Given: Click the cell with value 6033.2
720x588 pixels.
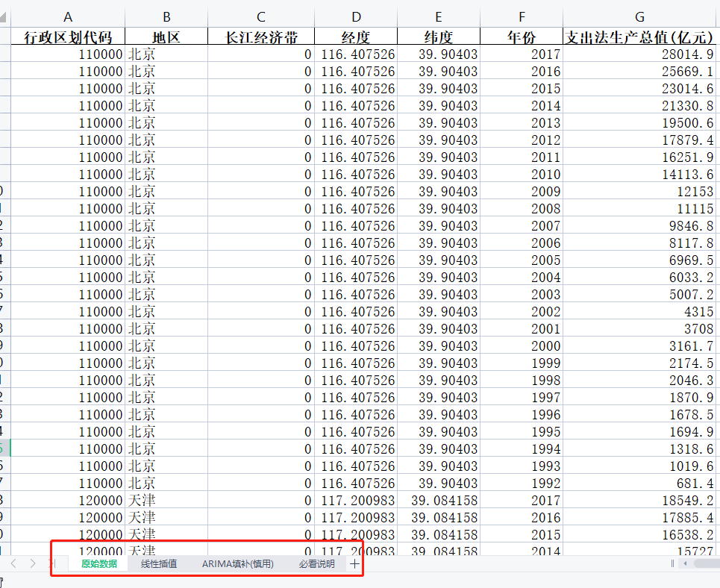Looking at the screenshot, I should click(639, 277).
